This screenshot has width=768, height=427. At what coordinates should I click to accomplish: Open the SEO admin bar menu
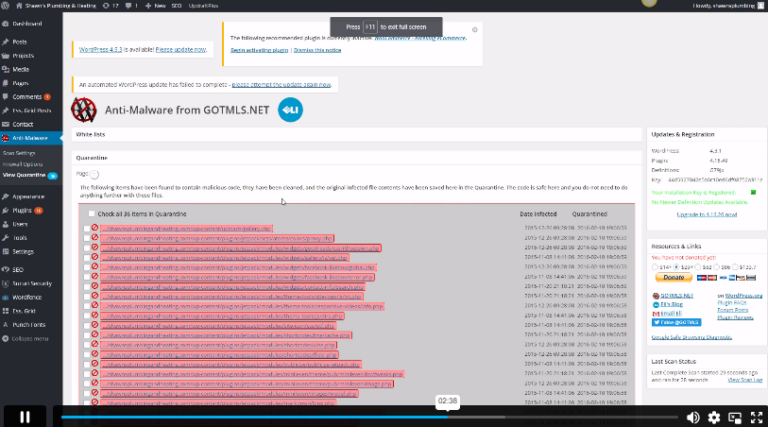click(176, 6)
